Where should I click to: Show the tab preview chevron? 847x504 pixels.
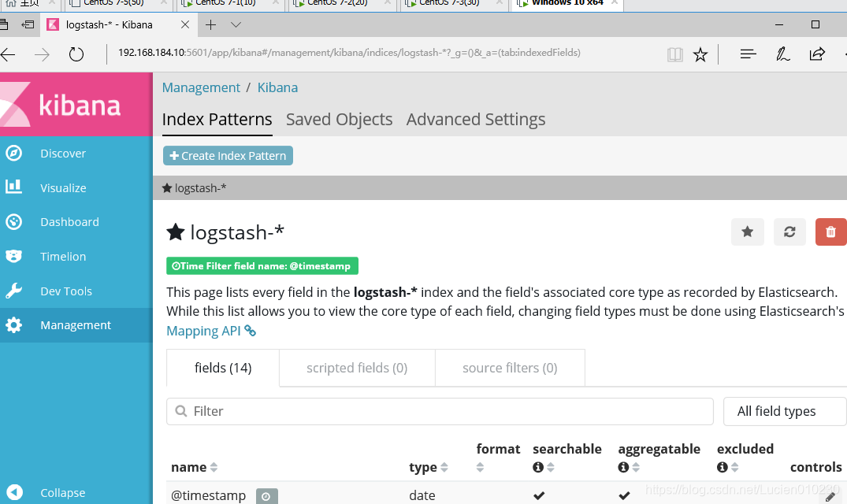point(236,25)
